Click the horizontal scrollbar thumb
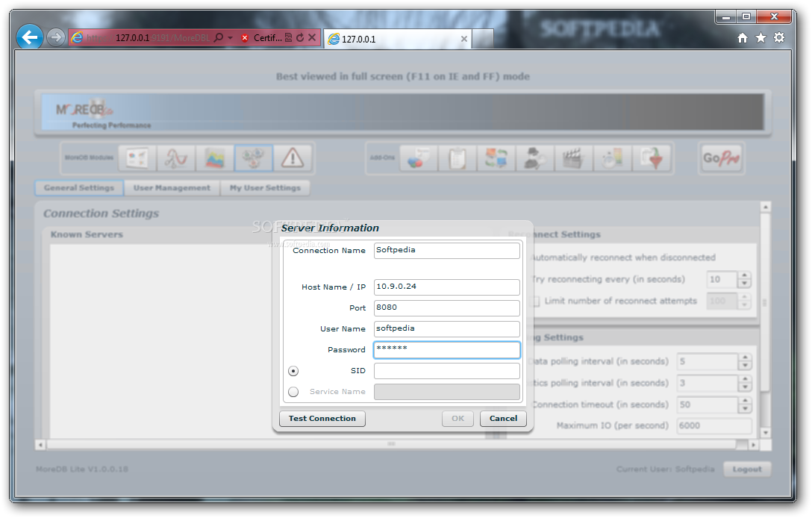 (x=392, y=444)
